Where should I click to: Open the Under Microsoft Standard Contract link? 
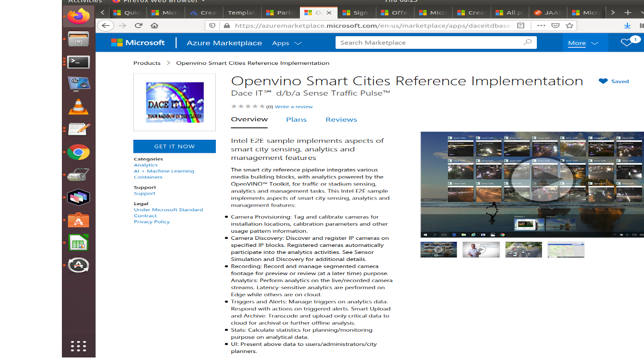pos(168,212)
